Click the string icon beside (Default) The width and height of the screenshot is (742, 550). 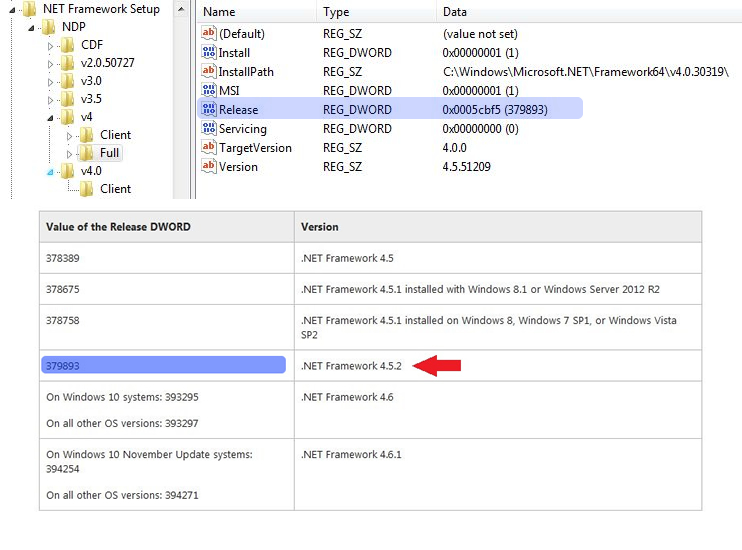pyautogui.click(x=209, y=33)
